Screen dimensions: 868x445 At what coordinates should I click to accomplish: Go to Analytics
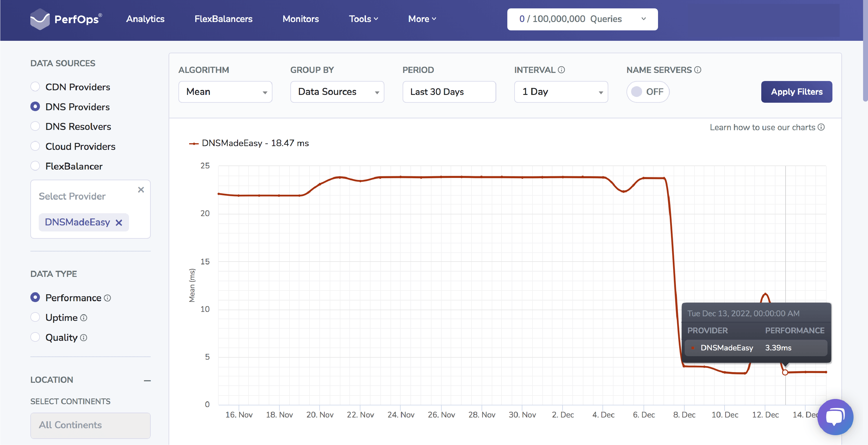pyautogui.click(x=145, y=19)
